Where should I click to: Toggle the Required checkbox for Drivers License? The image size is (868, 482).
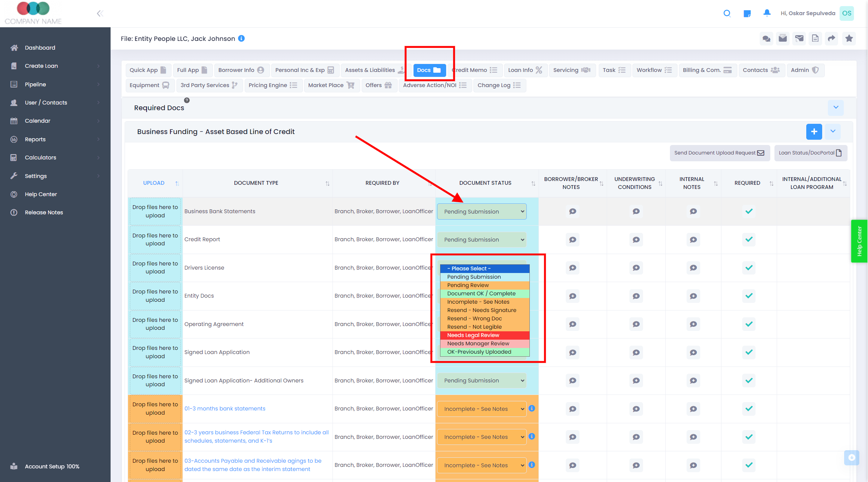point(749,268)
